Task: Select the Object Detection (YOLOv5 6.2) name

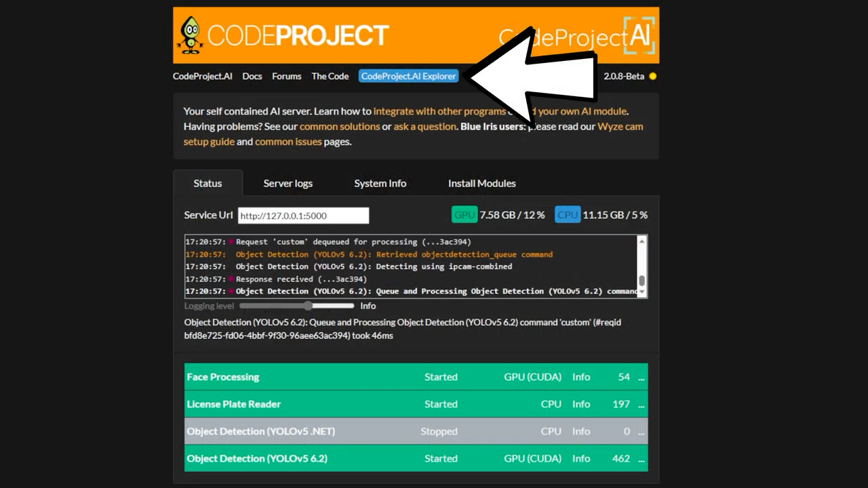Action: pos(257,458)
